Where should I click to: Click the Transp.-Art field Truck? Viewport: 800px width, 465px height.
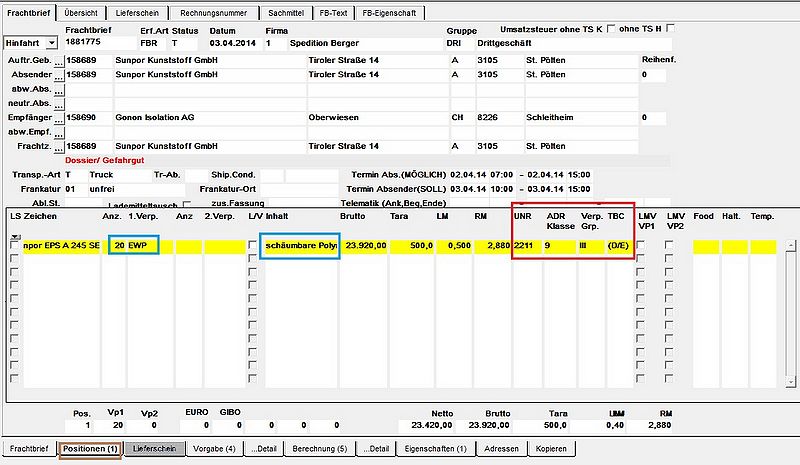point(120,175)
